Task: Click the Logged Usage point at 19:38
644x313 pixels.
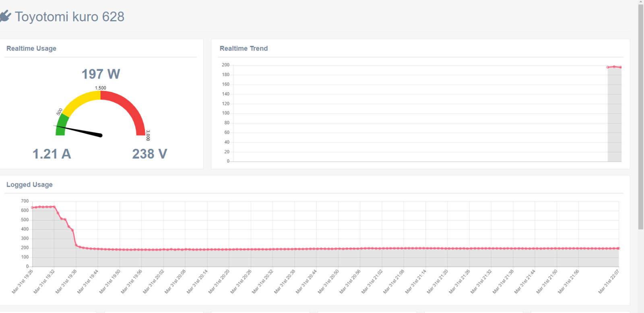Action: coord(76,245)
